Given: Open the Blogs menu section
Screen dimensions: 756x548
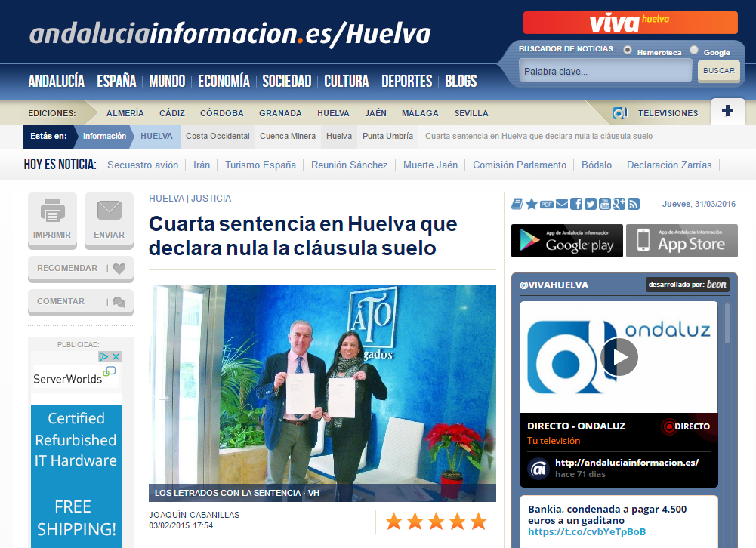Looking at the screenshot, I should 461,81.
